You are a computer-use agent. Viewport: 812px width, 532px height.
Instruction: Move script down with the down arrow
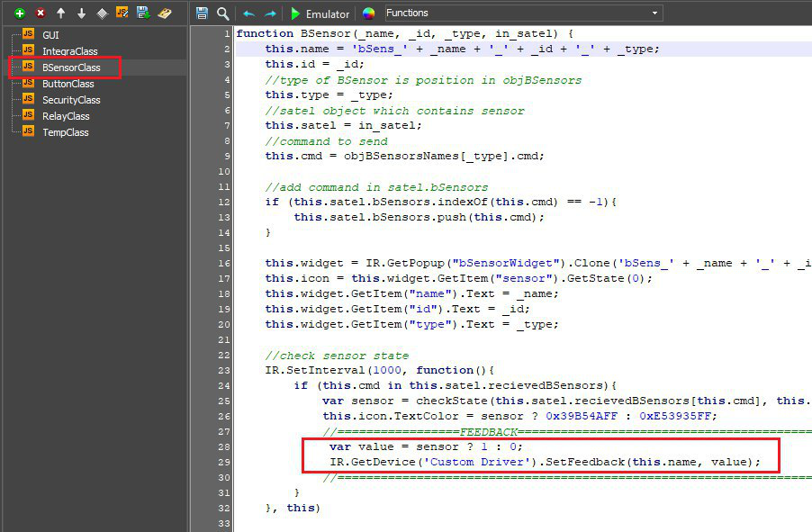(x=81, y=14)
